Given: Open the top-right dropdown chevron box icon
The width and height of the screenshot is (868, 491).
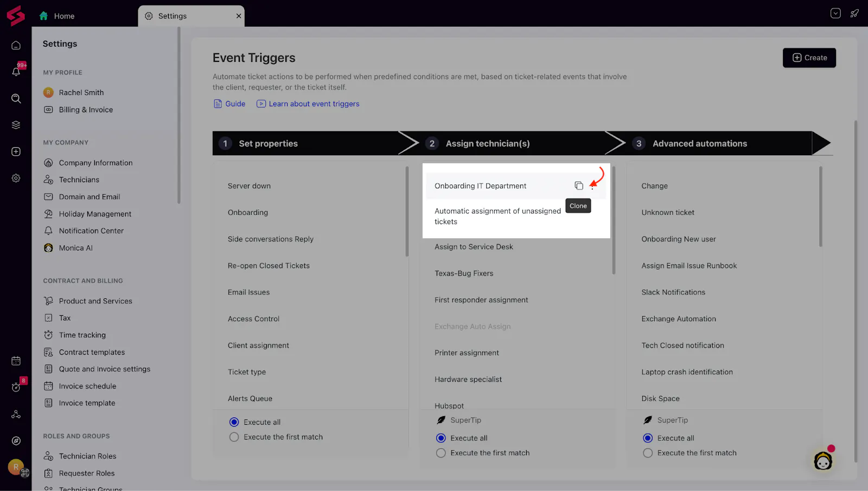Looking at the screenshot, I should click(835, 14).
